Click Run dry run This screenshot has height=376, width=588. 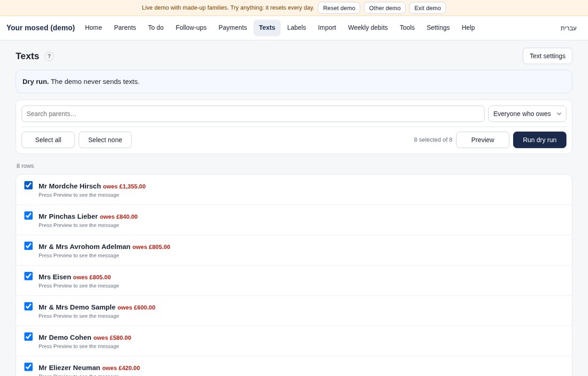pyautogui.click(x=540, y=140)
